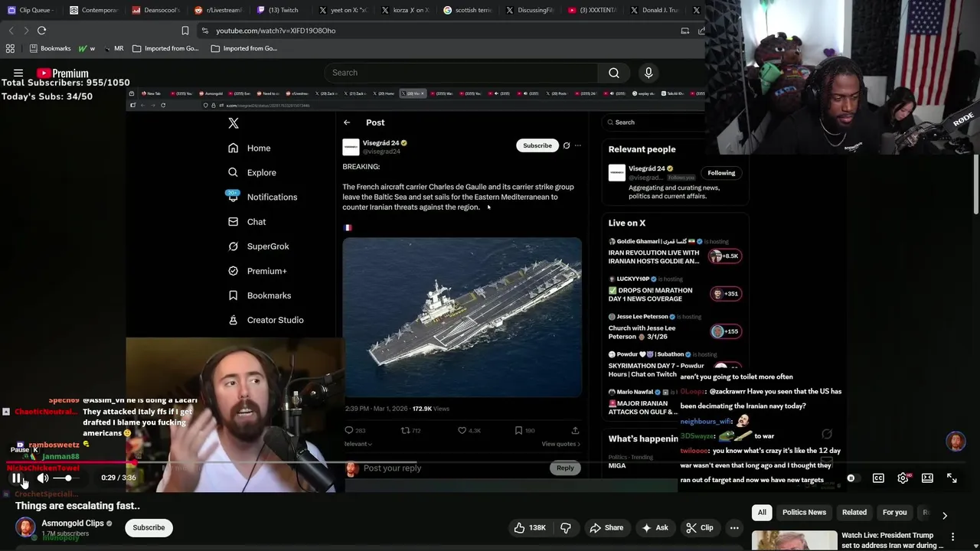Select the 'For you' filter chip
Viewport: 980px width, 551px height.
pos(894,513)
